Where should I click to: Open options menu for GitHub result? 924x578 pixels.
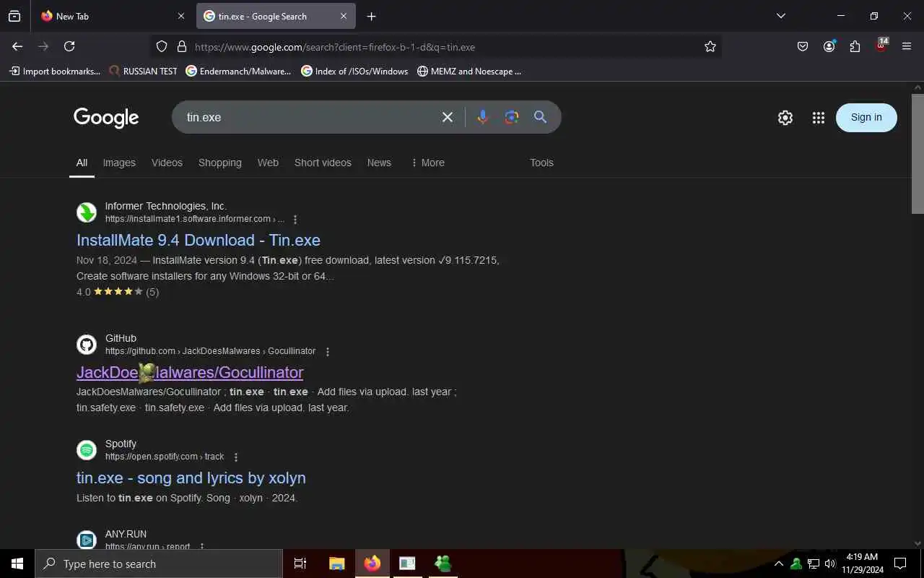[328, 352]
